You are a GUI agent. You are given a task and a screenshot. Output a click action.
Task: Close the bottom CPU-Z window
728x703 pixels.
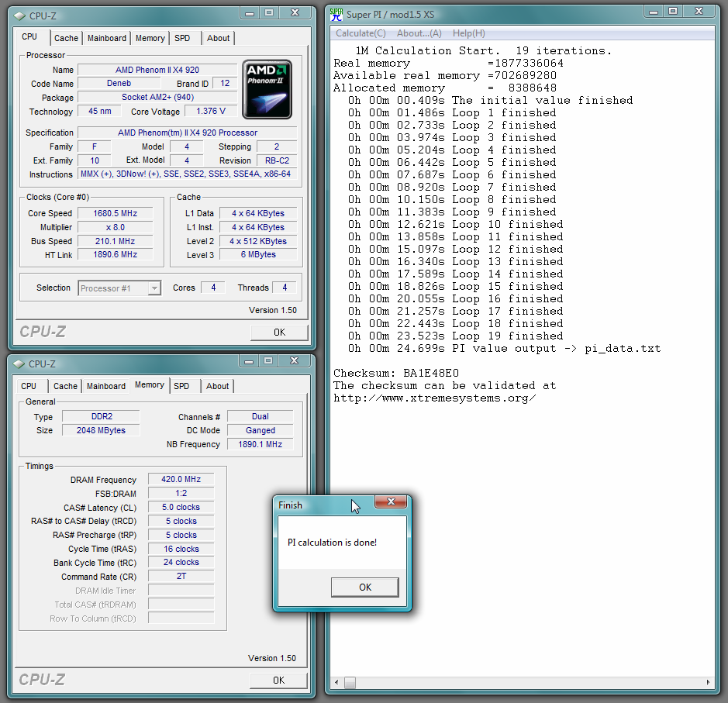pos(295,361)
